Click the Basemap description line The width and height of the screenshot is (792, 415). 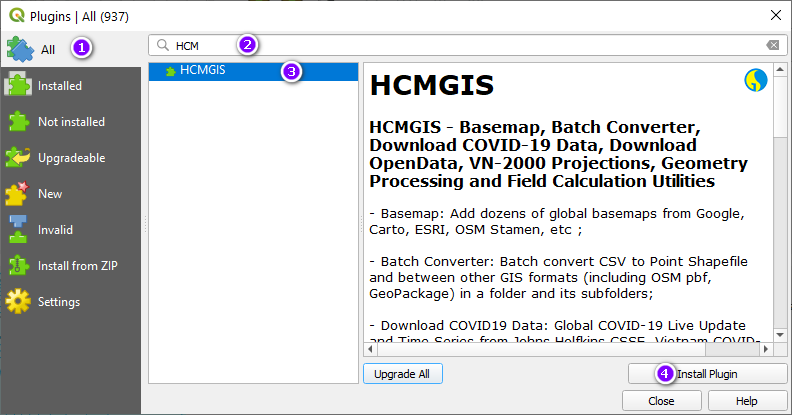[x=557, y=221]
